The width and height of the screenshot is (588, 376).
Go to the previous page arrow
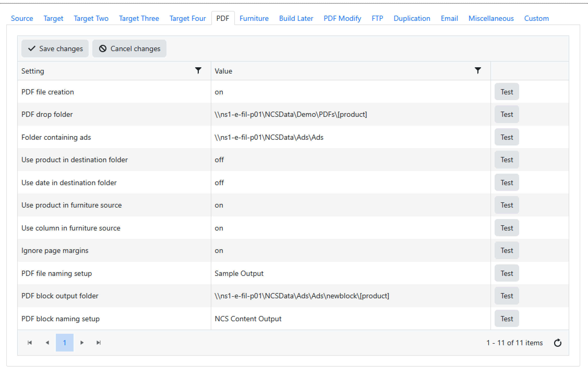click(47, 343)
